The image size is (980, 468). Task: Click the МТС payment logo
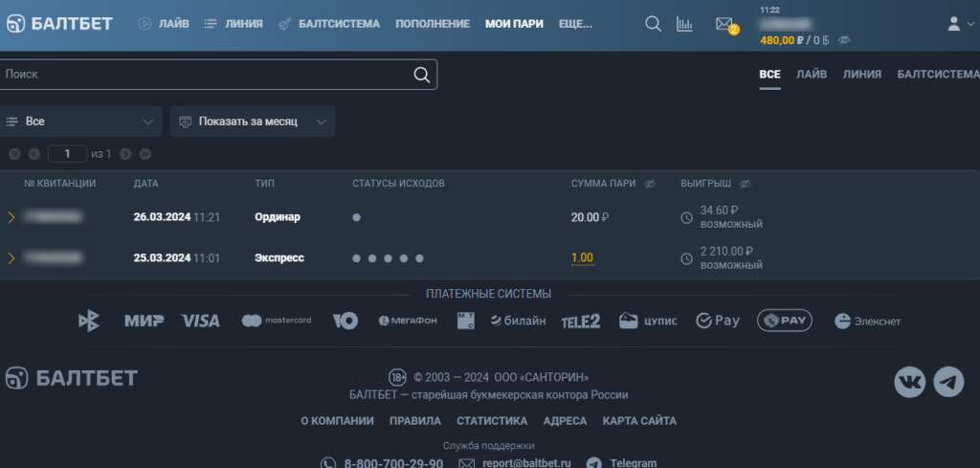(466, 321)
